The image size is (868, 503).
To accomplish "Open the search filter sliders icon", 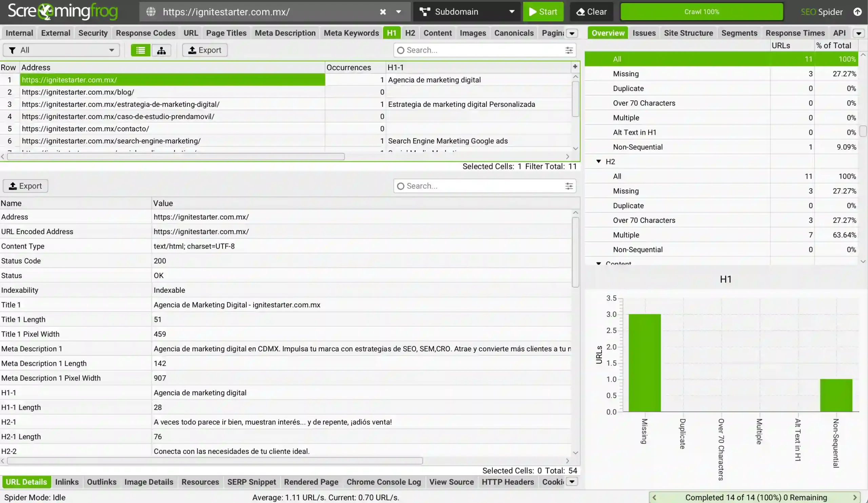I will [569, 50].
